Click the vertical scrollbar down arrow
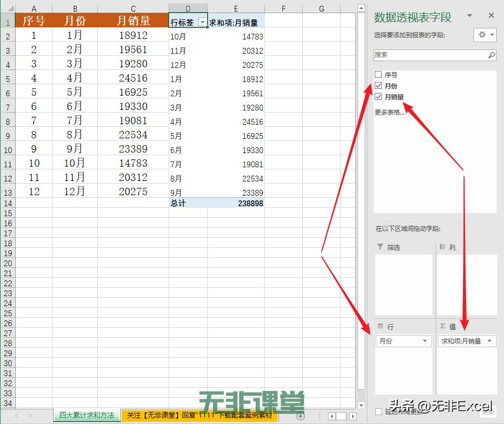Image resolution: width=504 pixels, height=424 pixels. (x=361, y=405)
